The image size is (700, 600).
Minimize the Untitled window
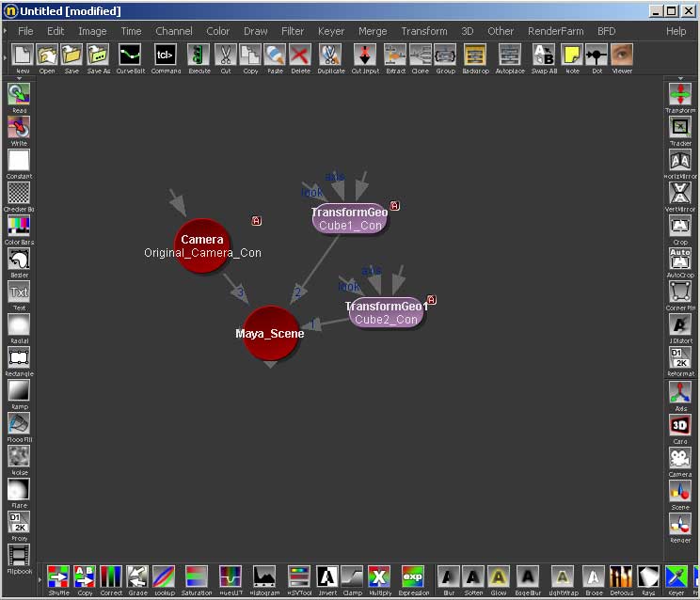tap(656, 11)
